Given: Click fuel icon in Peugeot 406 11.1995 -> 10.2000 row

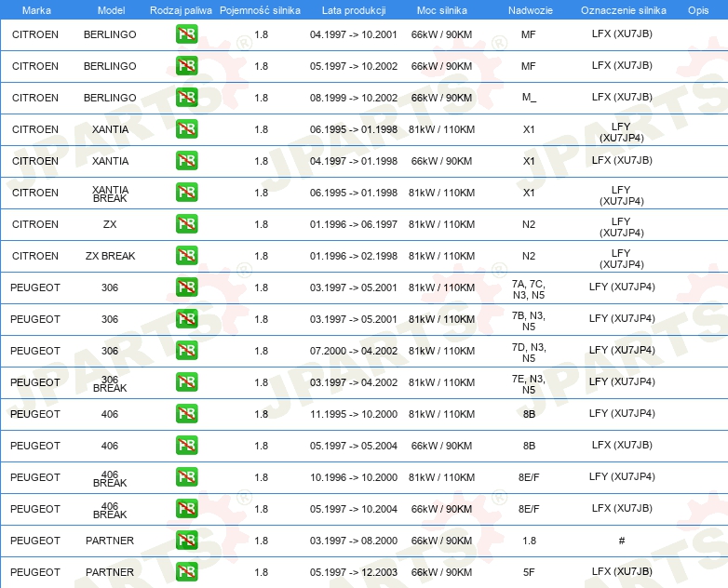Looking at the screenshot, I should pos(186,413).
